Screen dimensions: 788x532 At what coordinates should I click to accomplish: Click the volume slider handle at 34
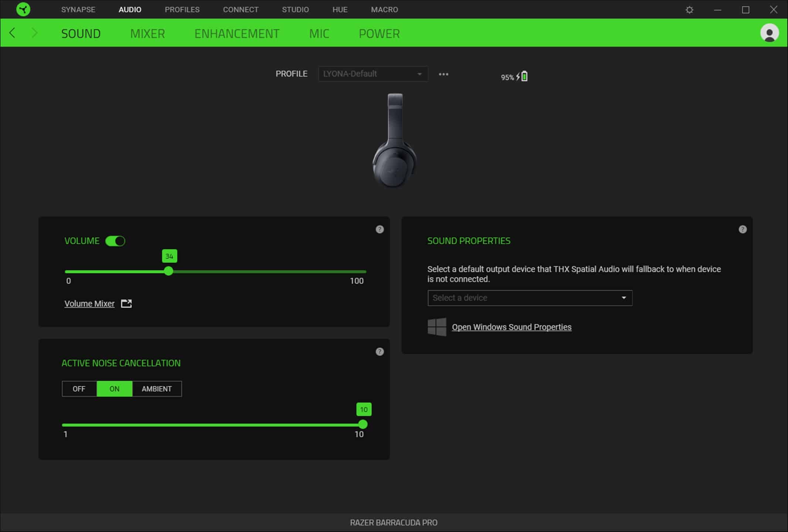[x=169, y=271]
